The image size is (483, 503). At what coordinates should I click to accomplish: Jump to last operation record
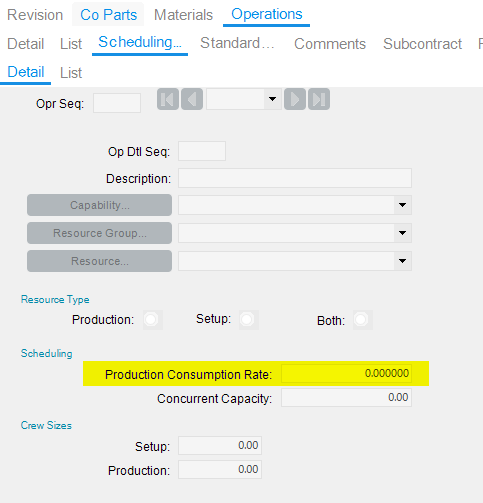319,99
